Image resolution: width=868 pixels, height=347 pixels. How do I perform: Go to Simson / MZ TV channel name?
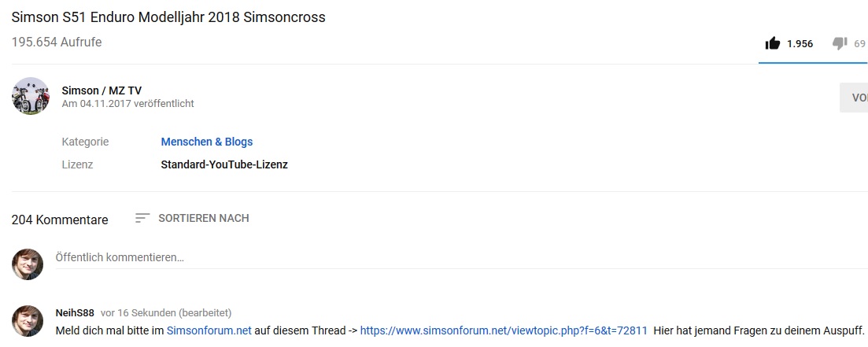102,90
